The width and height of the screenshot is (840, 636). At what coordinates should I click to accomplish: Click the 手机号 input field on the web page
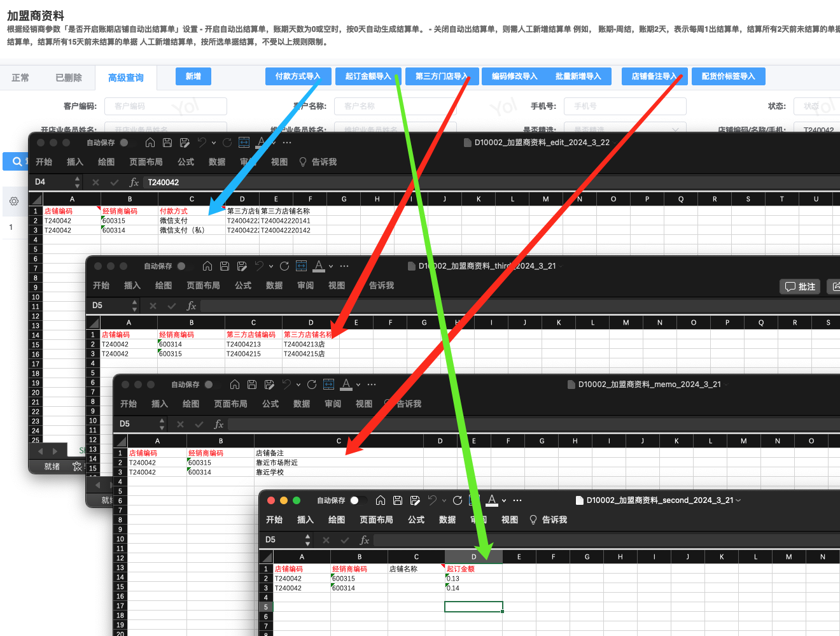[625, 106]
